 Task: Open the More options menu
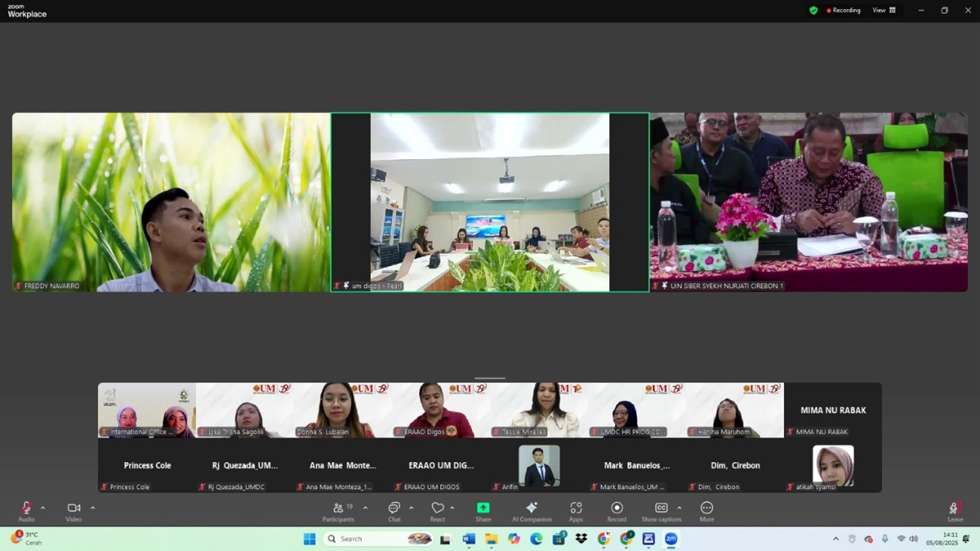[706, 511]
